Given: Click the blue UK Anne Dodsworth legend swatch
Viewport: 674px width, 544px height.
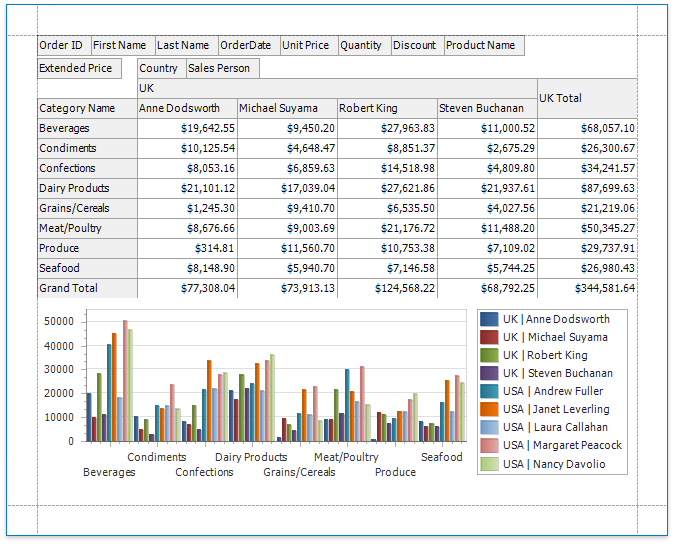Looking at the screenshot, I should 489,319.
